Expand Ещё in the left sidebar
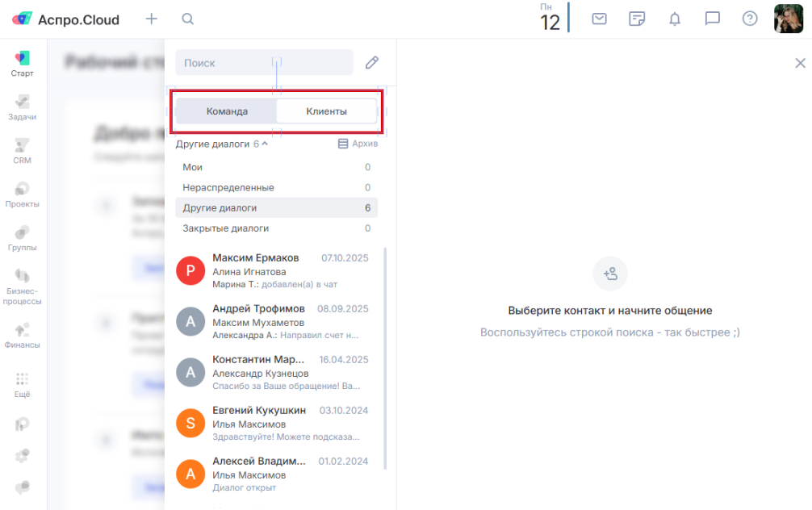812x510 pixels. (x=22, y=385)
